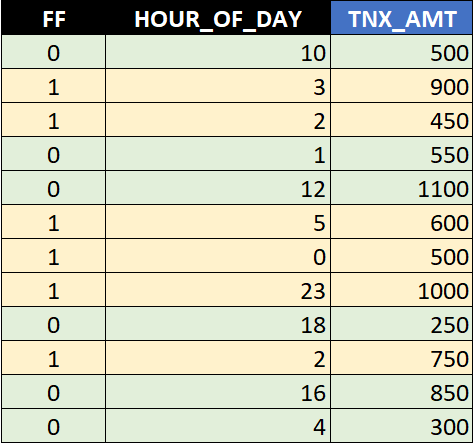
Task: Select the TNX_AMT cell containing 550
Action: (x=402, y=154)
